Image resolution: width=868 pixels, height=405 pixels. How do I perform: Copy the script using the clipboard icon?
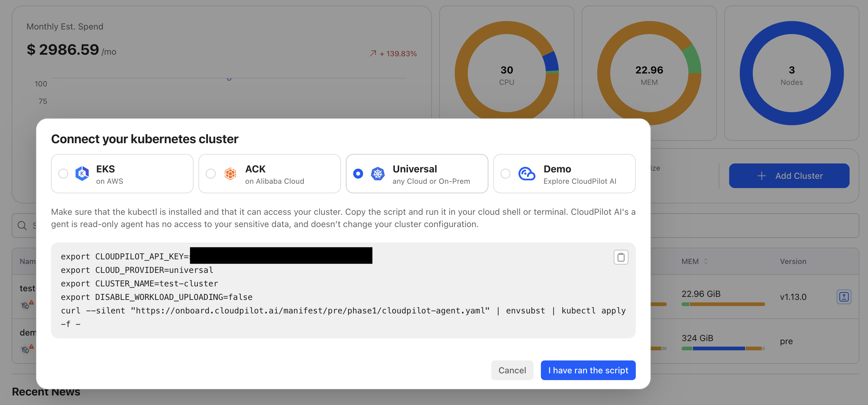tap(621, 257)
